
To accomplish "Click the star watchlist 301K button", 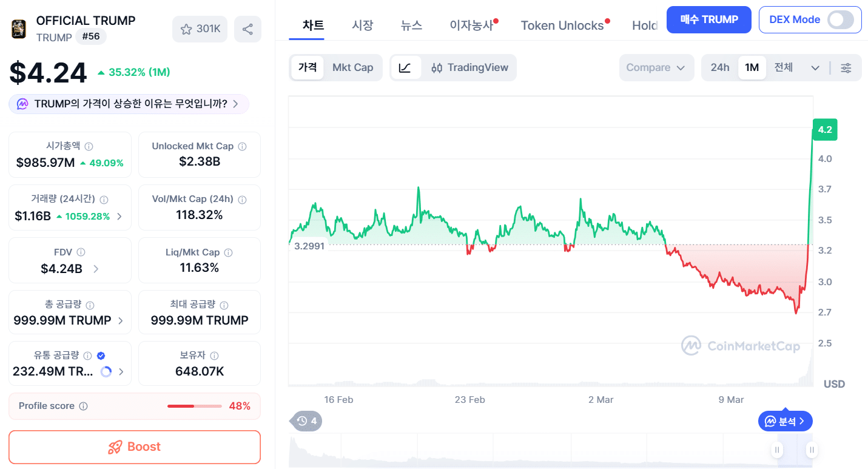I will pyautogui.click(x=200, y=29).
